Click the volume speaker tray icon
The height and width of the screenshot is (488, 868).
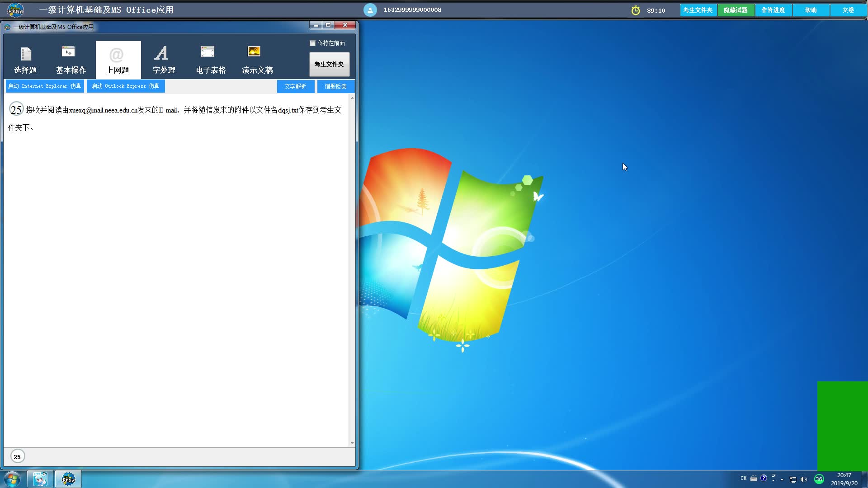click(804, 479)
